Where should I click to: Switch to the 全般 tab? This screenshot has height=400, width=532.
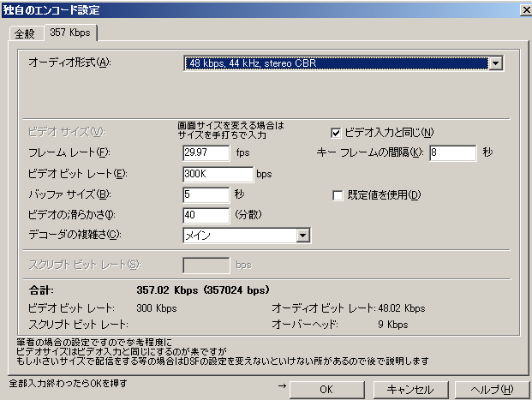(x=25, y=33)
